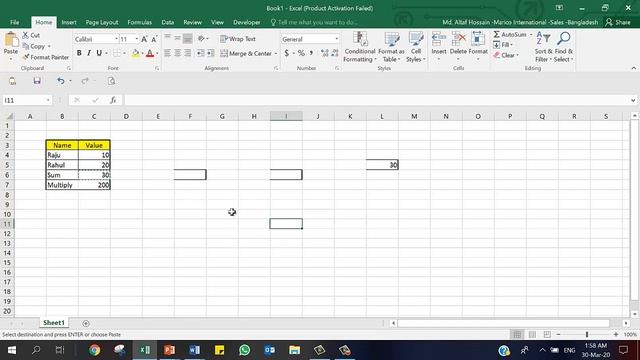The image size is (640, 360).
Task: Open the File tab
Action: [15, 22]
